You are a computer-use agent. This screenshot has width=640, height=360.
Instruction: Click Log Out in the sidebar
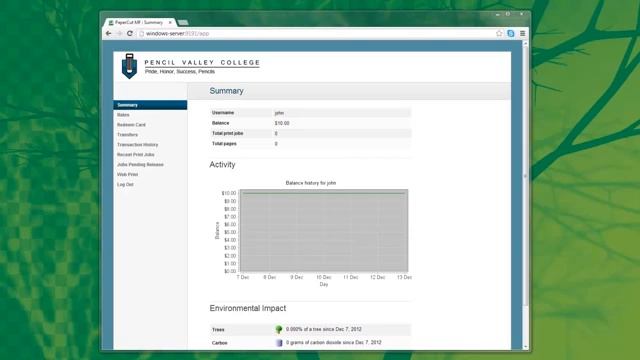pos(125,184)
